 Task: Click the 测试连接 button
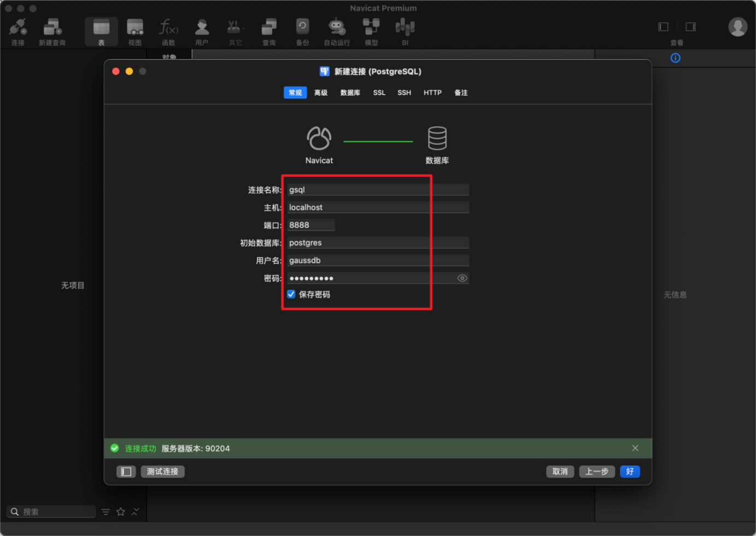coord(163,472)
